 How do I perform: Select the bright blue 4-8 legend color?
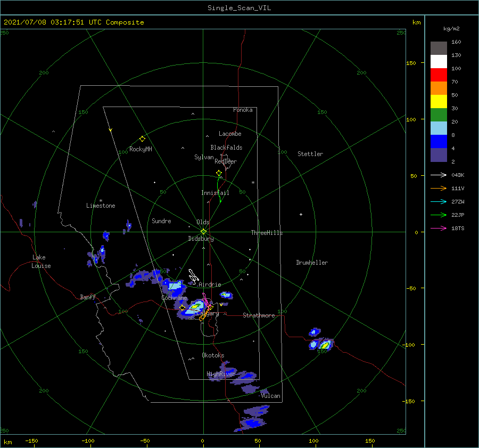pos(439,142)
